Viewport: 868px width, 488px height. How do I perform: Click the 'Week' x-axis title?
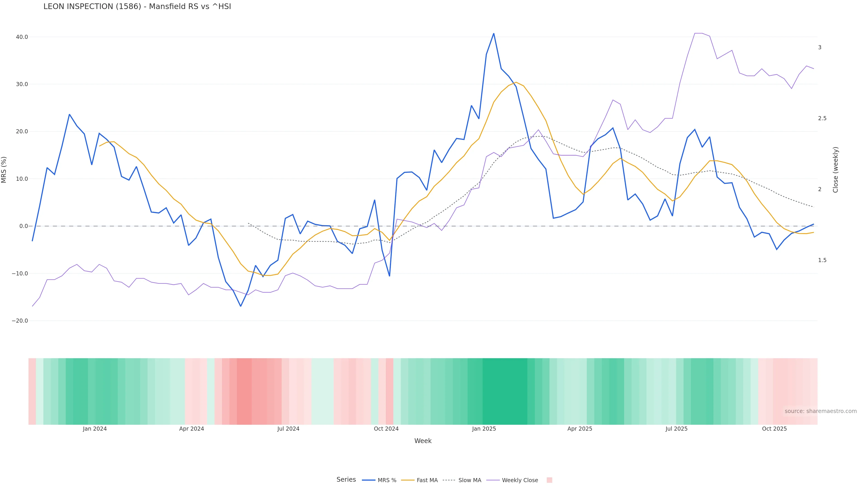[423, 441]
